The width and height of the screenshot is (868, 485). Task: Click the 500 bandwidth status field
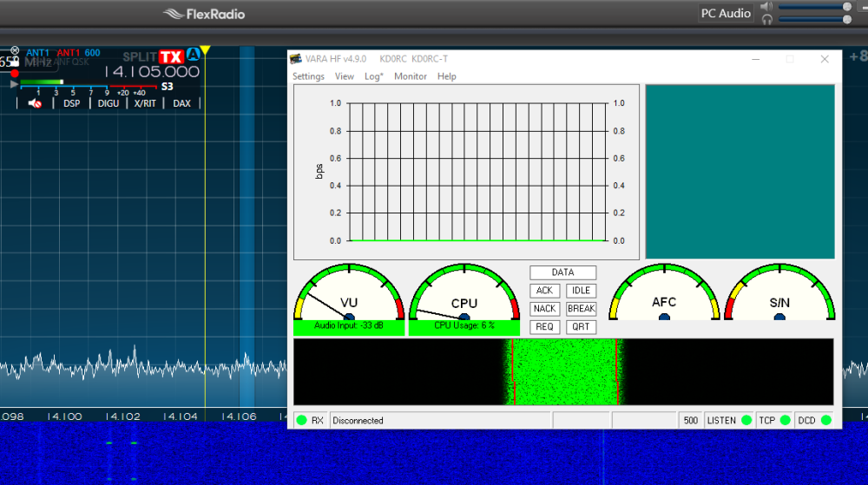690,421
